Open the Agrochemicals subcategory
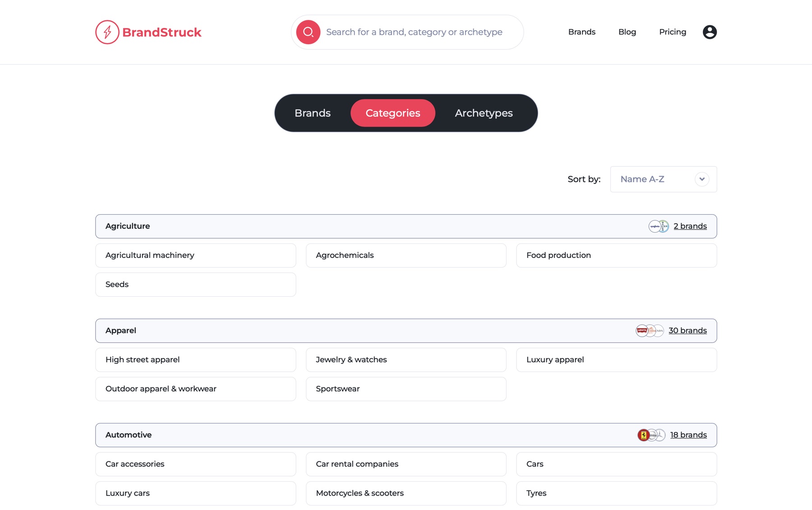Screen dimensions: 812x510 point(406,256)
